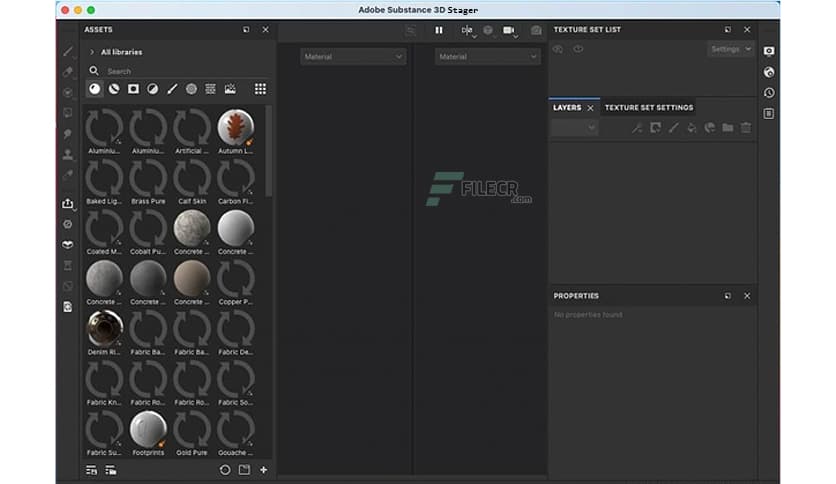Screen dimensions: 836x484
Task: Filter assets by Environment maps icon
Action: point(230,89)
